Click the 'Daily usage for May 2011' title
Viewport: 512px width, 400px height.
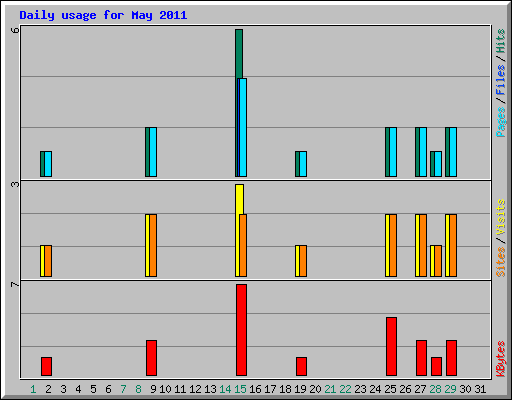(x=103, y=15)
